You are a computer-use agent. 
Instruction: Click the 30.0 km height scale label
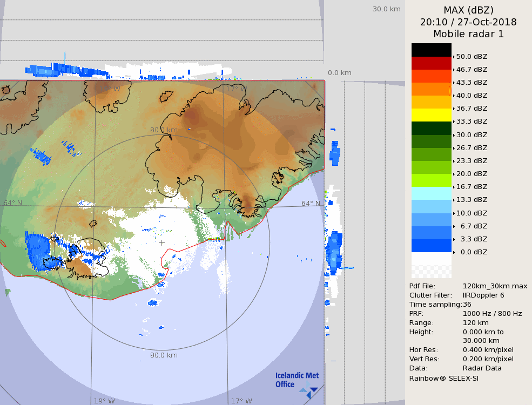[386, 9]
